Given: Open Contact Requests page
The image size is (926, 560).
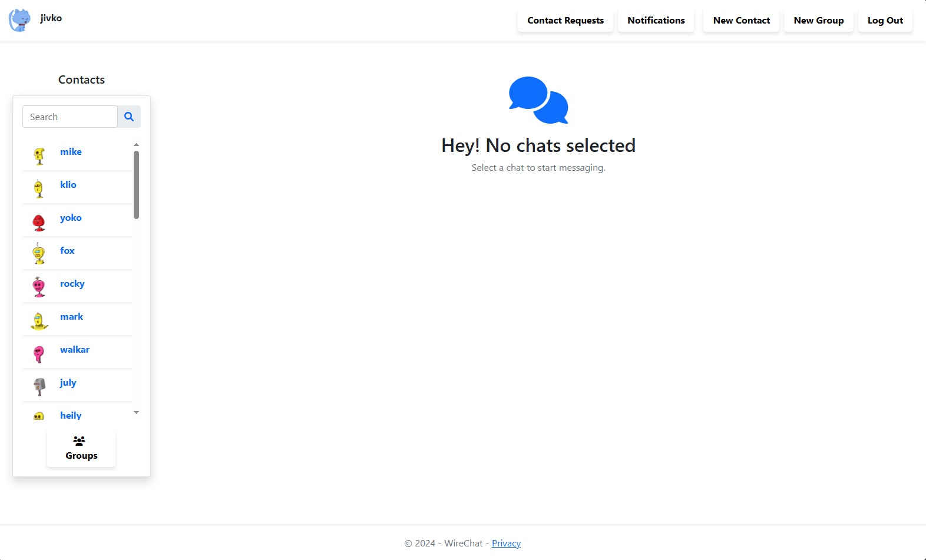Looking at the screenshot, I should pos(565,21).
